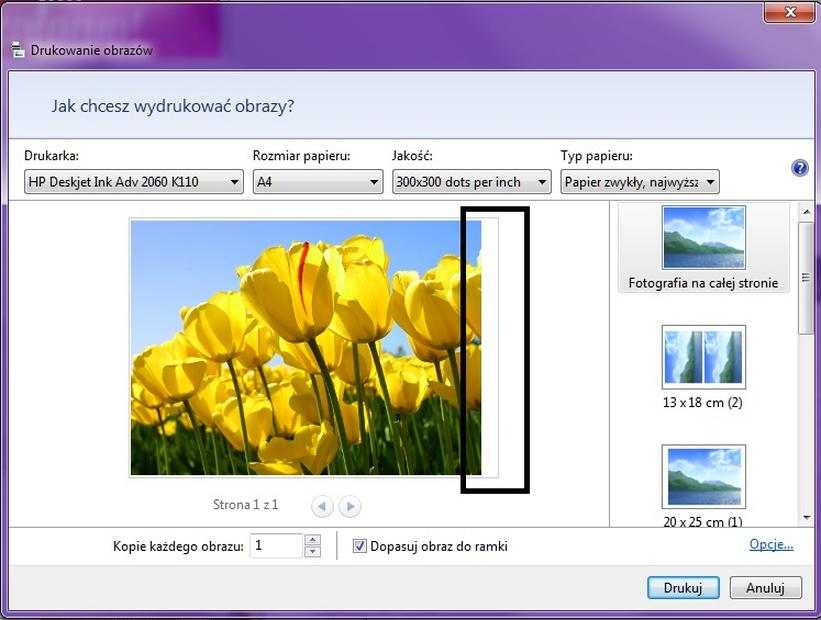
Task: Click the 'Strona 1 z 1' page indicator
Action: [x=246, y=505]
